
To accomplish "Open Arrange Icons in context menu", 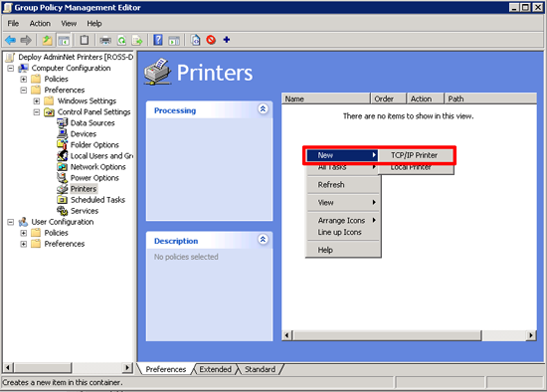I will (x=343, y=221).
